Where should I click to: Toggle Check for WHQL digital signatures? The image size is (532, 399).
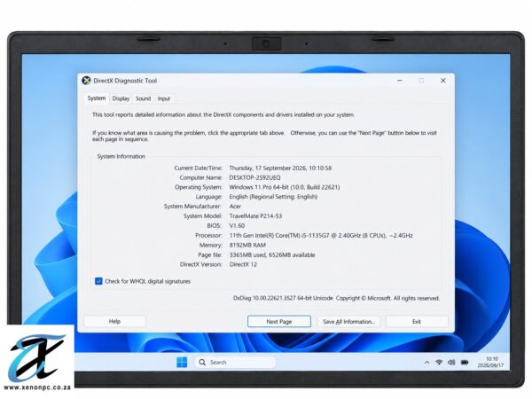(x=98, y=281)
